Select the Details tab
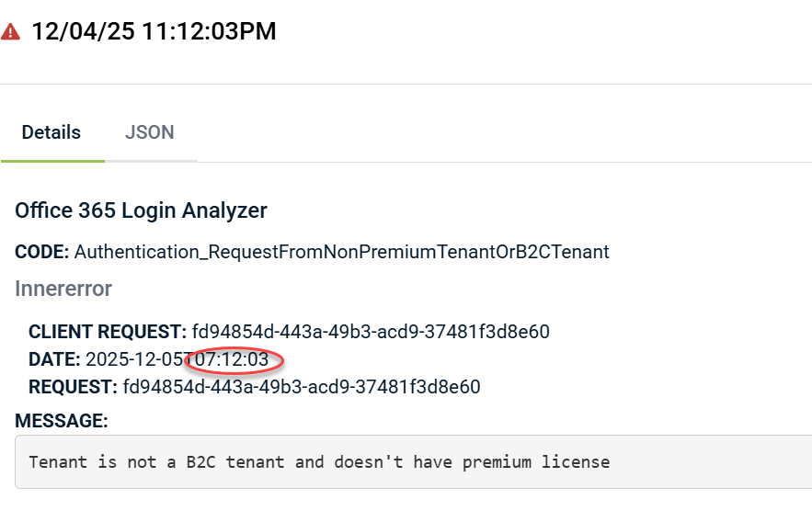 coord(51,132)
